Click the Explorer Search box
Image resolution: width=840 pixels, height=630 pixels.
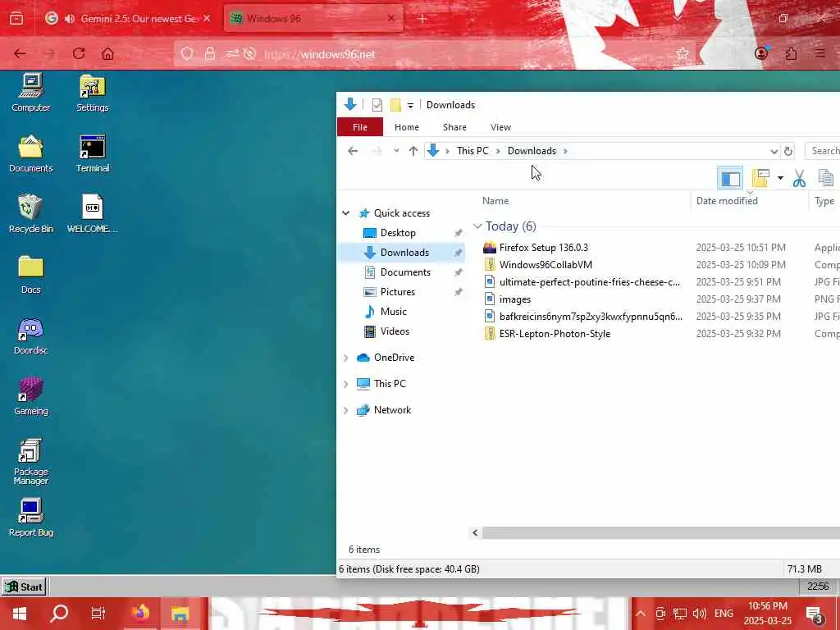(x=823, y=151)
